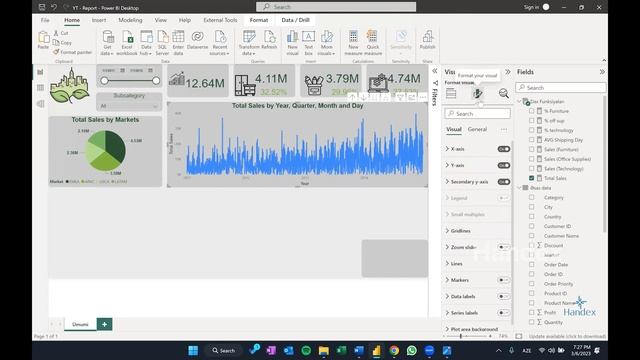Click the Dataverse icon
Viewport: 640px width, 360px height.
198,37
